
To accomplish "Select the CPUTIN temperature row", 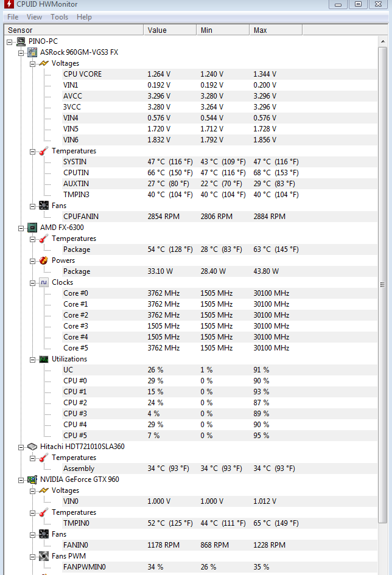I will coord(220,173).
